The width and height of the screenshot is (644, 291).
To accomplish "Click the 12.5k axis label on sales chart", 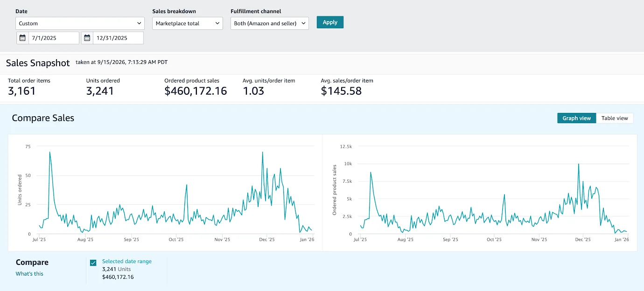I will [346, 146].
